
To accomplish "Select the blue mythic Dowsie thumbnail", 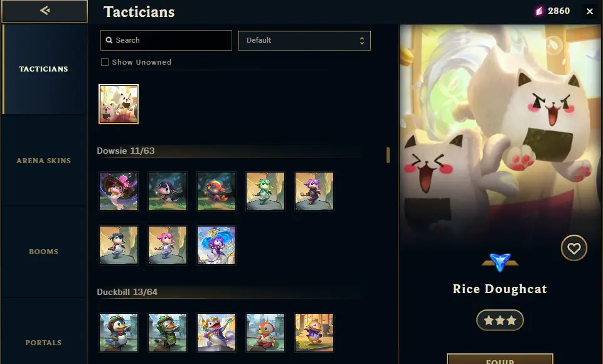I will (216, 245).
